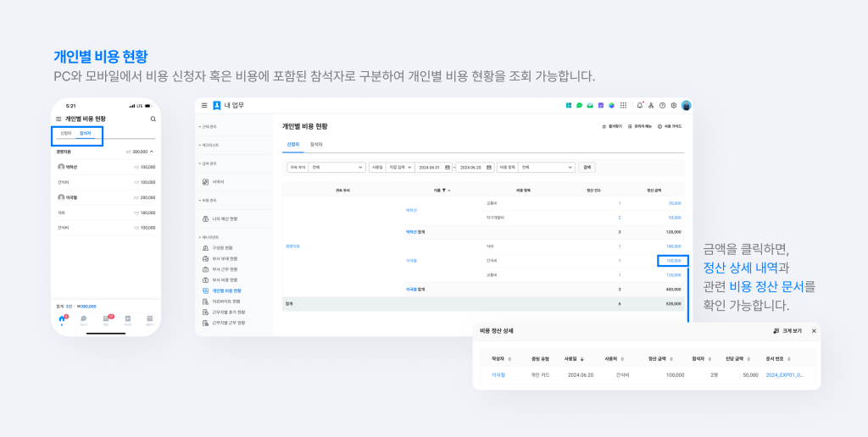Open the purple calendar app icon in the header
Screen dimensions: 868x437
click(601, 105)
